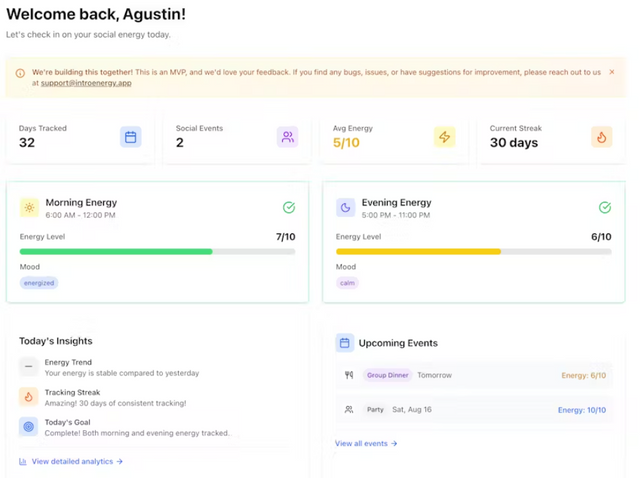
Task: Click the '6/10' evening energy value
Action: [601, 237]
